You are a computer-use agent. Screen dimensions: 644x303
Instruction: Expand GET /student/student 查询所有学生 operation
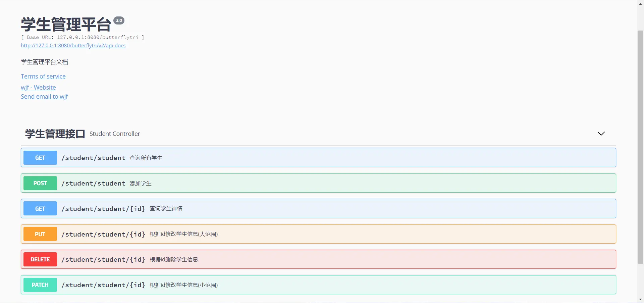318,158
